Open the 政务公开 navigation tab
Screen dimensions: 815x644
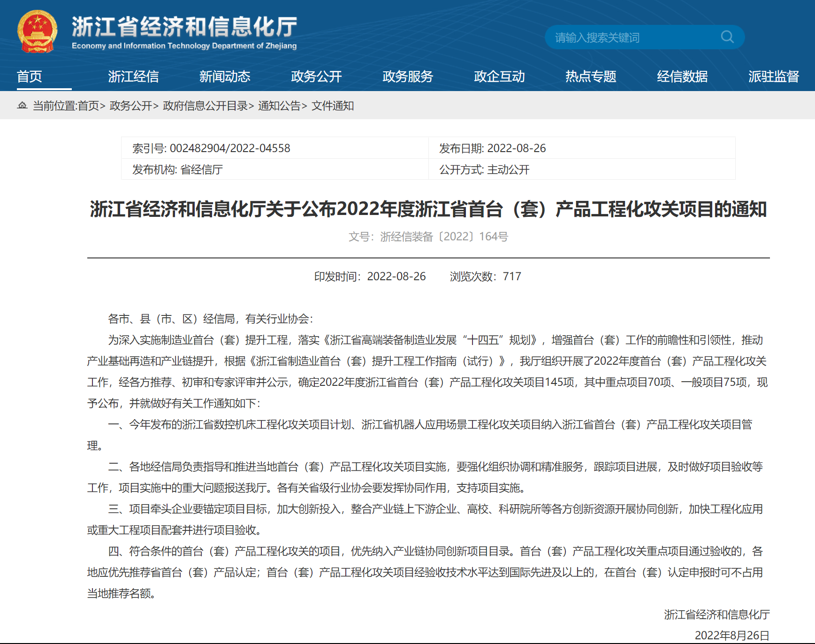[315, 76]
